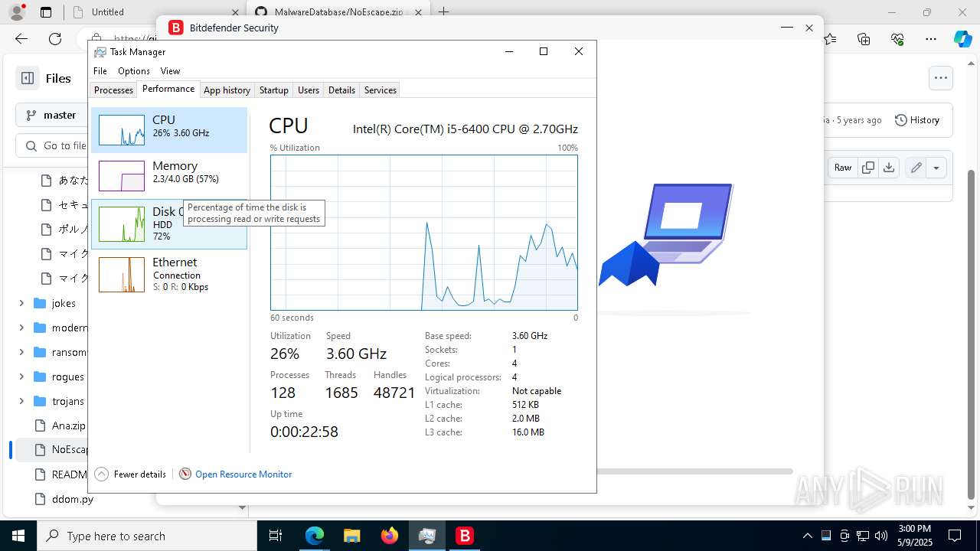The height and width of the screenshot is (551, 980).
Task: Expand the trojans folder
Action: click(21, 401)
